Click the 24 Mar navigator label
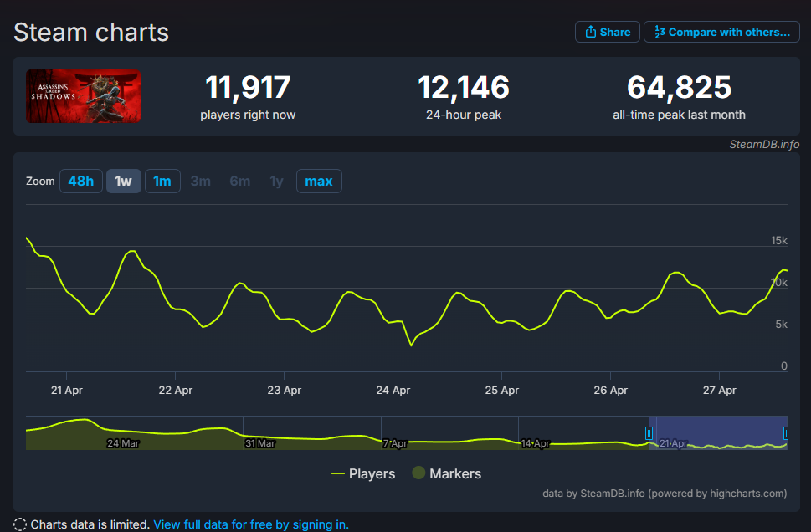This screenshot has width=811, height=532. pos(123,443)
